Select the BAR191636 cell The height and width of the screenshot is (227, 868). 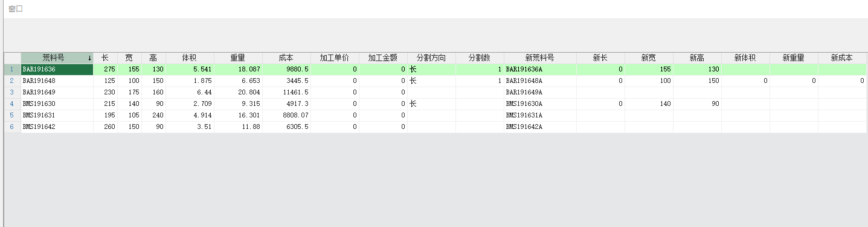click(x=57, y=70)
